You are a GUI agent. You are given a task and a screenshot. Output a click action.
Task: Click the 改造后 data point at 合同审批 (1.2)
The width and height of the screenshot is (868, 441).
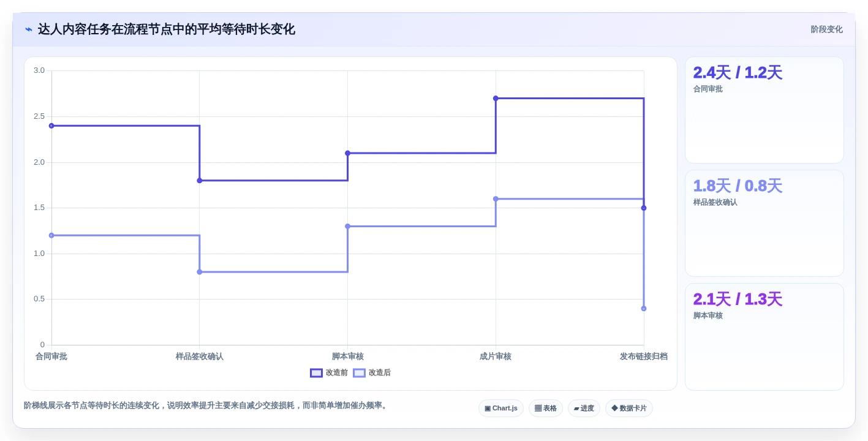[51, 235]
